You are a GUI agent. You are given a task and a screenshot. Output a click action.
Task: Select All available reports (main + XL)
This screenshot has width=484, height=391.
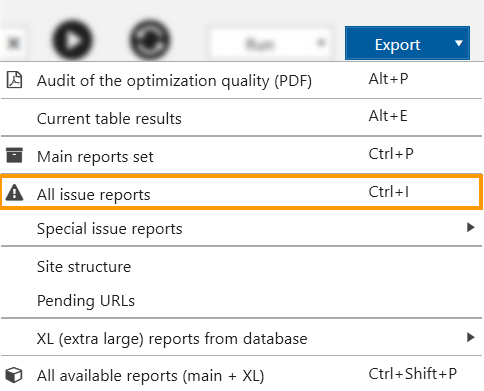[x=242, y=375]
